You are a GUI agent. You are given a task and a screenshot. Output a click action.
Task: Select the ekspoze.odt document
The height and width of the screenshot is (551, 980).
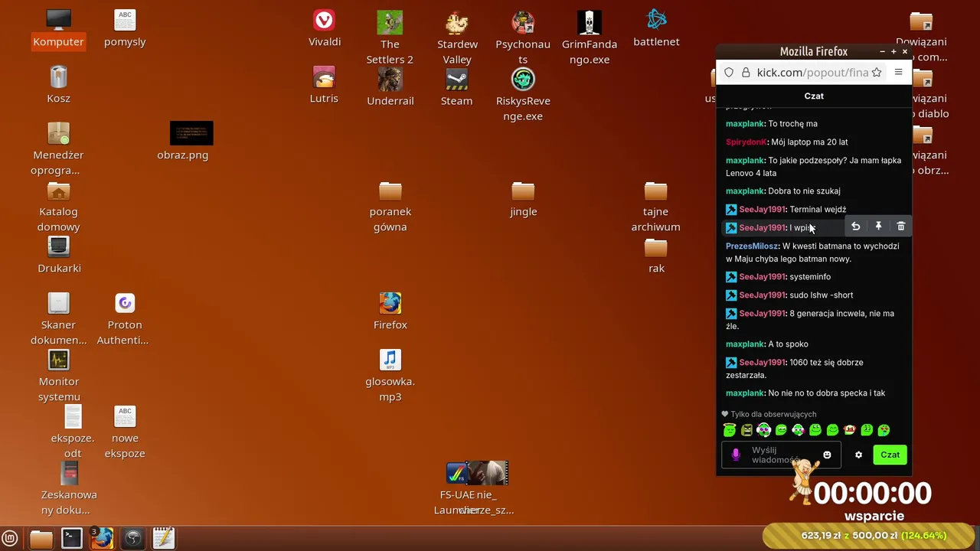pos(73,432)
